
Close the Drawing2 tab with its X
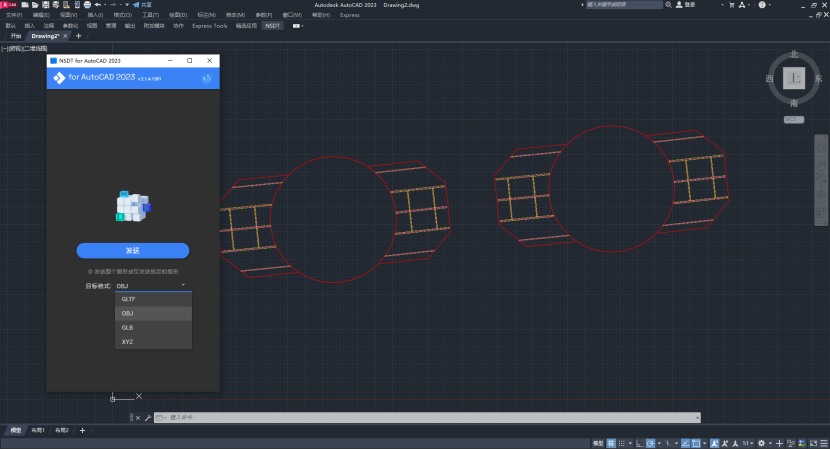pos(65,36)
